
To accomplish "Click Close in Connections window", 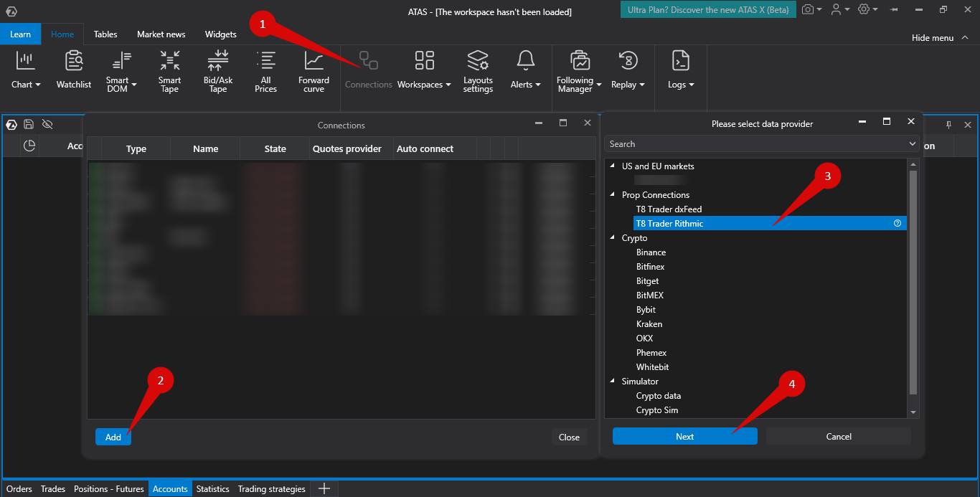I will pyautogui.click(x=570, y=437).
